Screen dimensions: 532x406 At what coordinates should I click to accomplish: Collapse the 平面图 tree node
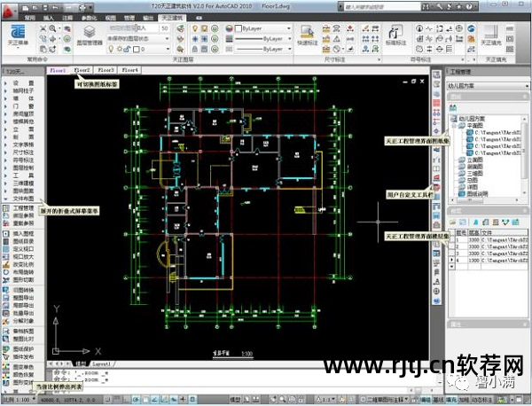pos(458,125)
